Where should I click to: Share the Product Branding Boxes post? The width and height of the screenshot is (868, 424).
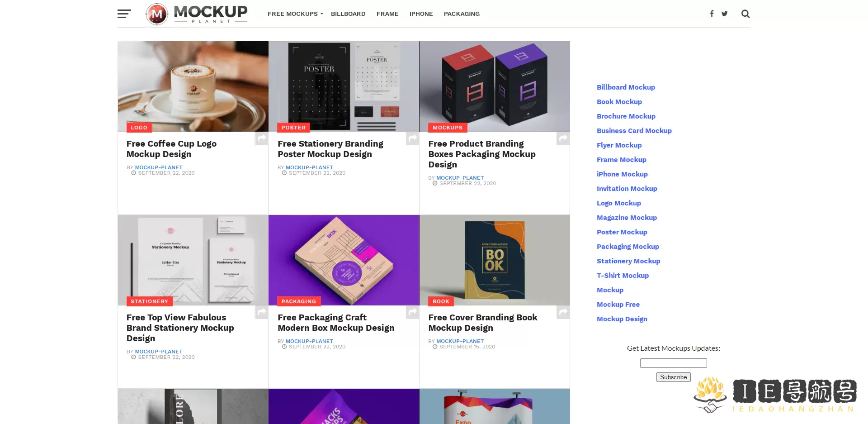[563, 138]
